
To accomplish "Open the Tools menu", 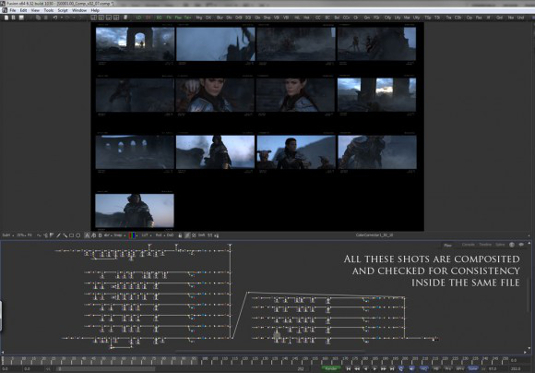I will tap(48, 10).
